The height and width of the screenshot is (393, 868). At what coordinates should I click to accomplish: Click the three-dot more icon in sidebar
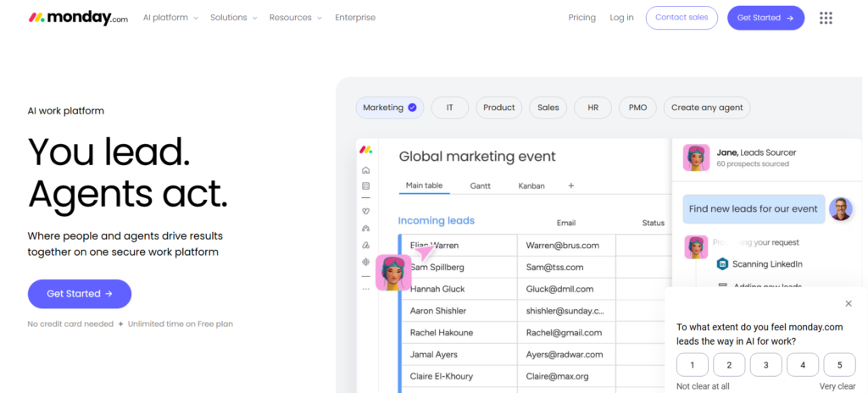(x=365, y=289)
